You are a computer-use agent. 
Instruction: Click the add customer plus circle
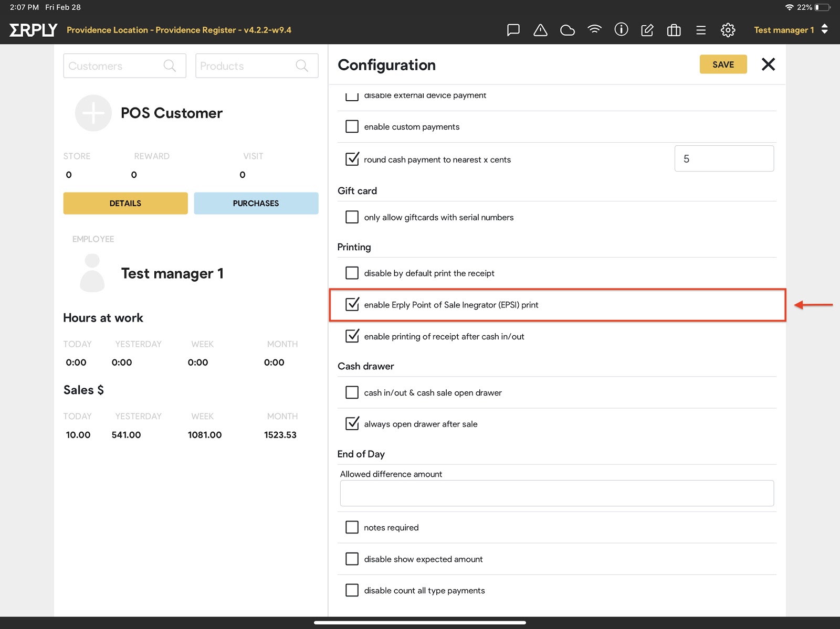(93, 113)
